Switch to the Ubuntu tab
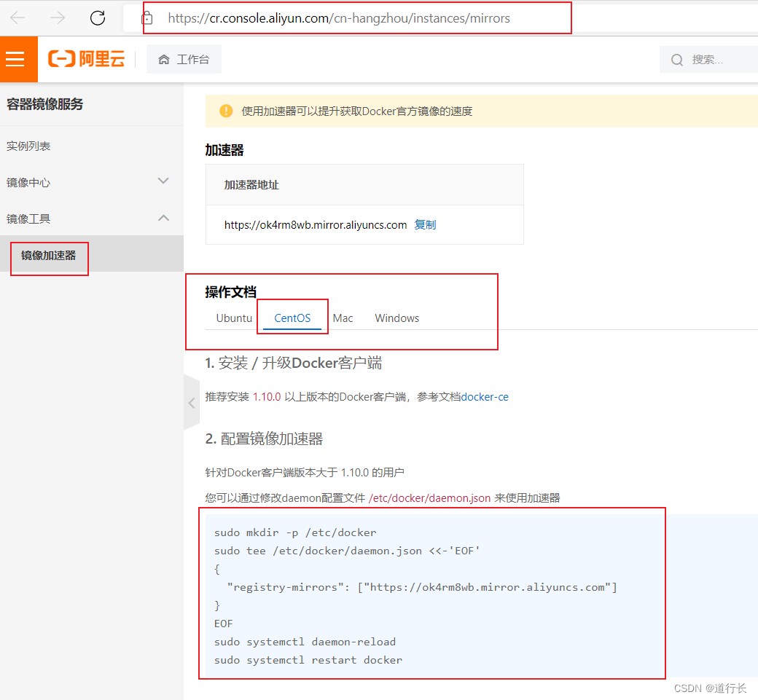The image size is (758, 700). [234, 318]
